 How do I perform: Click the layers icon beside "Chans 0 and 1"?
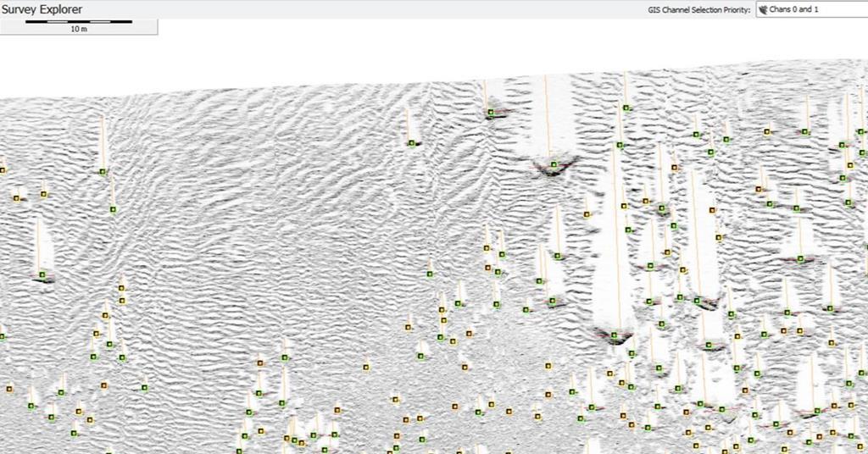pos(763,10)
